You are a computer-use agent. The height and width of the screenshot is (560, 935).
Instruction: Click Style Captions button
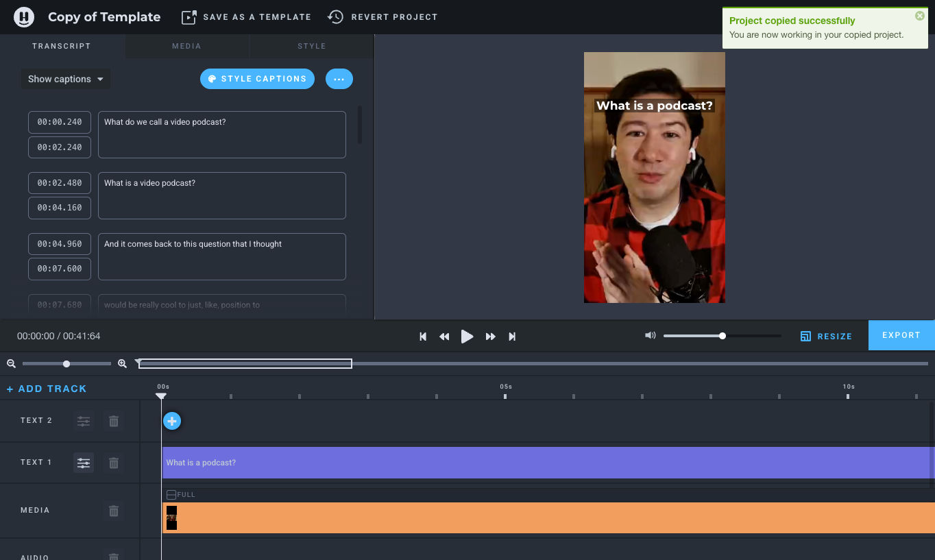(257, 79)
